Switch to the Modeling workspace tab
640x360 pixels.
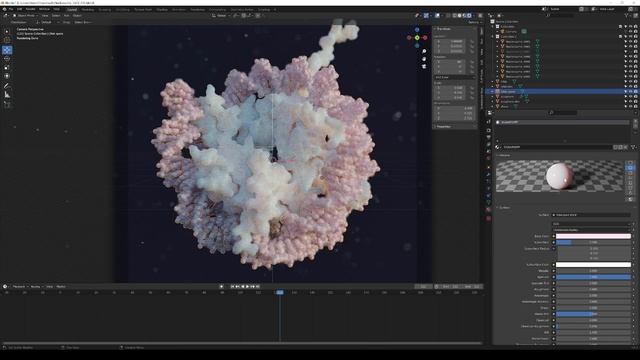pyautogui.click(x=87, y=9)
